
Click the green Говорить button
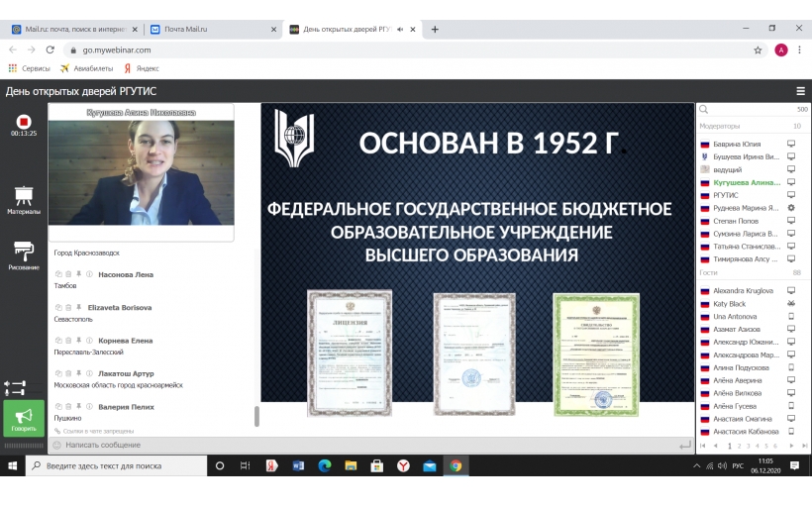tap(24, 419)
